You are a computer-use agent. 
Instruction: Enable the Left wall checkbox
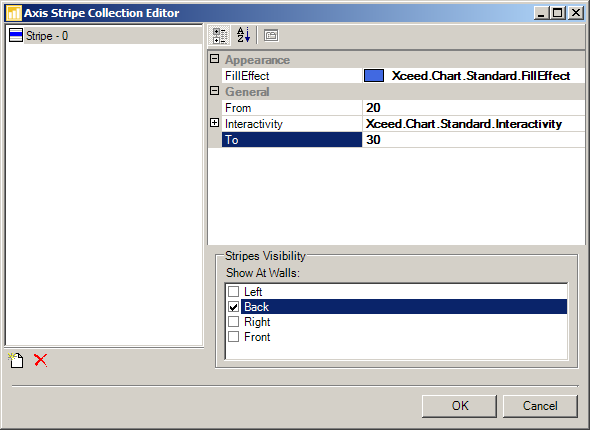pyautogui.click(x=233, y=291)
